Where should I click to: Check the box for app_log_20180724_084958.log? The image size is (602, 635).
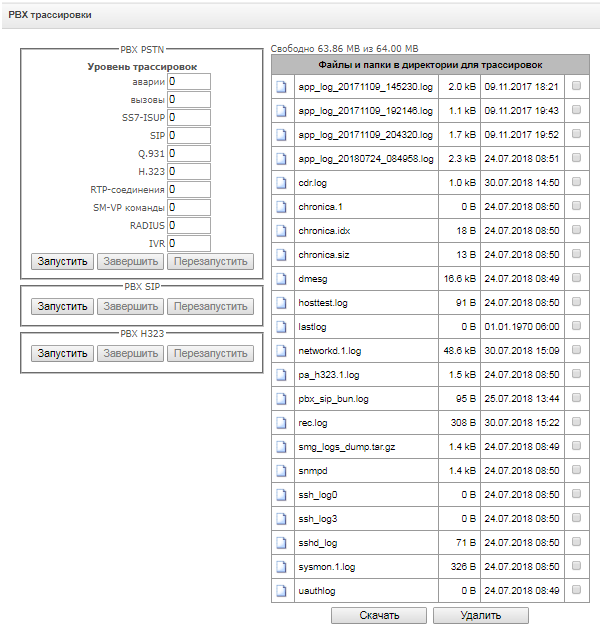576,158
